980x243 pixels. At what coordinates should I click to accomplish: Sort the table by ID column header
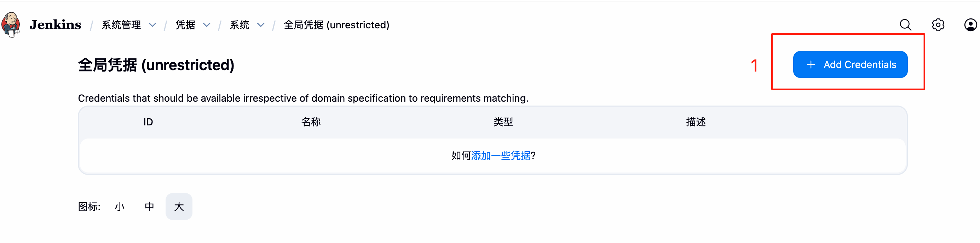click(148, 122)
